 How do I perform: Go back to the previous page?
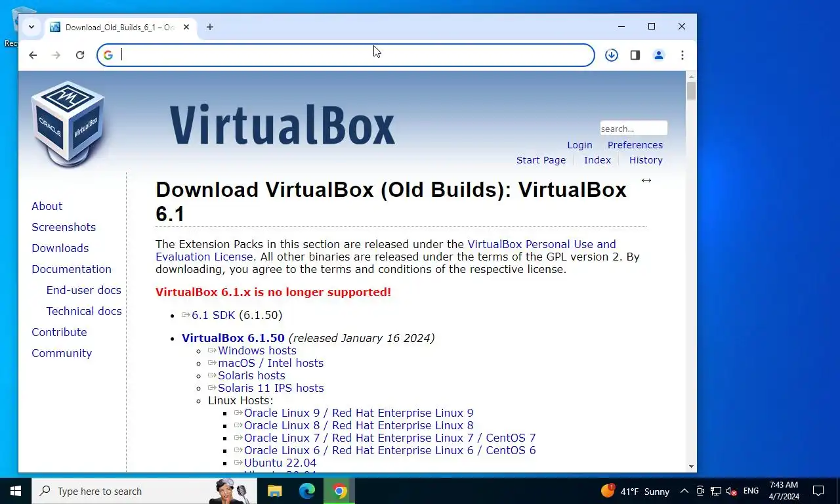pyautogui.click(x=33, y=55)
